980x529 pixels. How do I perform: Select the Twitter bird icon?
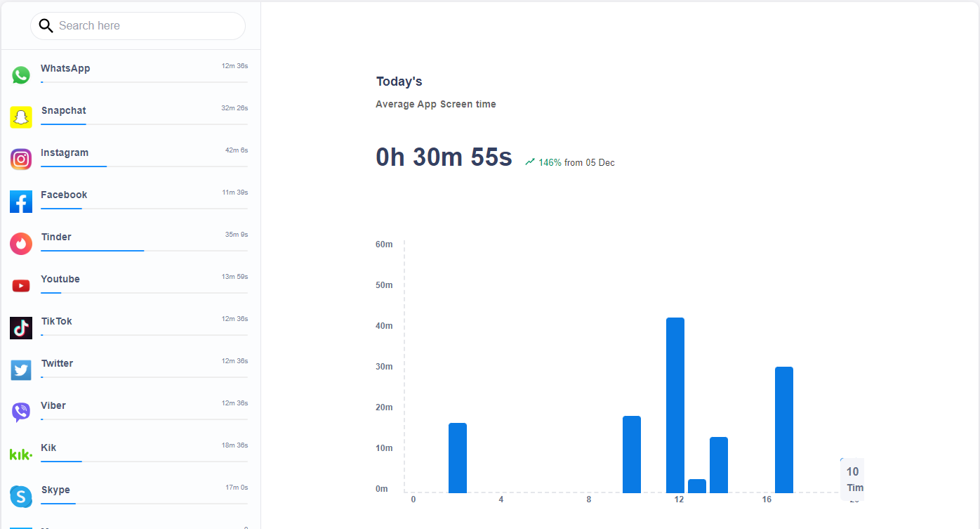tap(20, 370)
